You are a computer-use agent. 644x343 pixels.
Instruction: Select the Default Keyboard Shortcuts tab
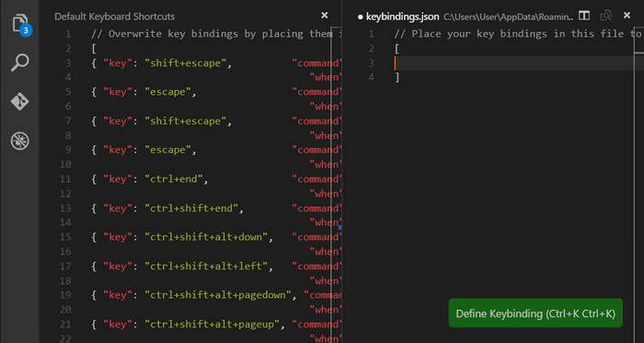[115, 17]
